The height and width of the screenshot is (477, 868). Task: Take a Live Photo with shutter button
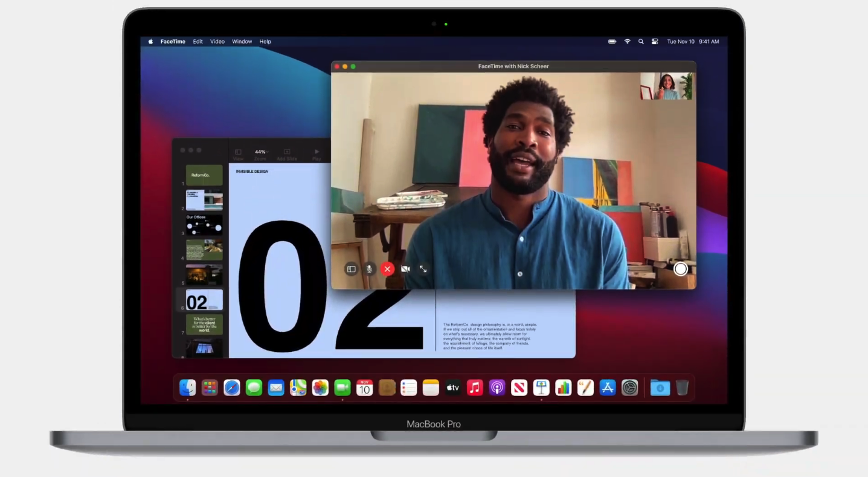(x=680, y=269)
